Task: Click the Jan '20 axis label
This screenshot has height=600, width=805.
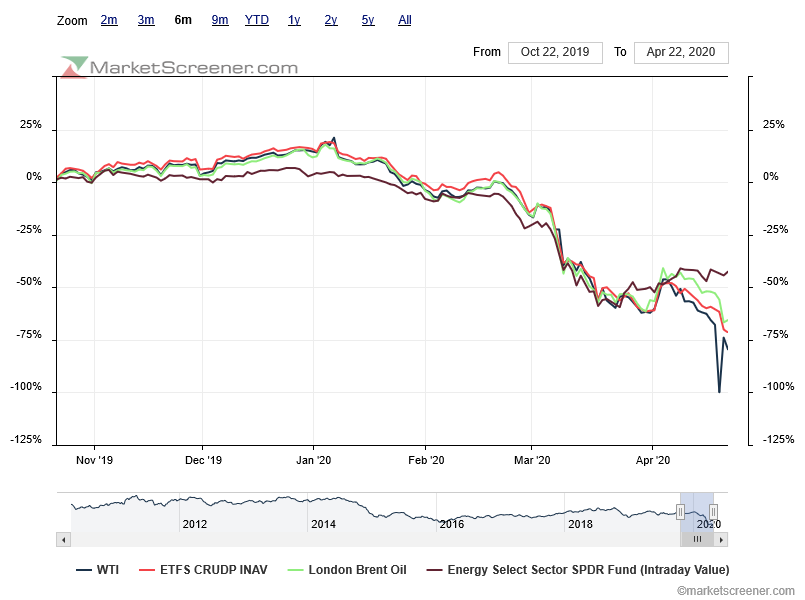Action: click(x=314, y=460)
